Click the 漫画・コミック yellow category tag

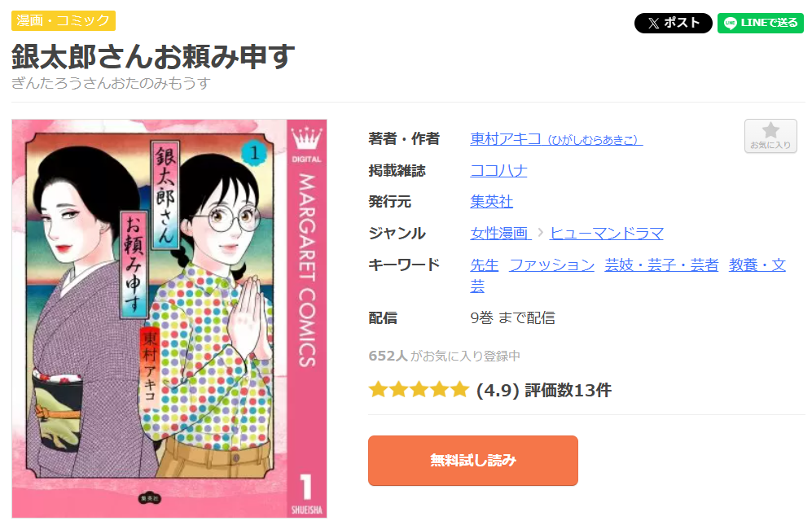pos(64,20)
